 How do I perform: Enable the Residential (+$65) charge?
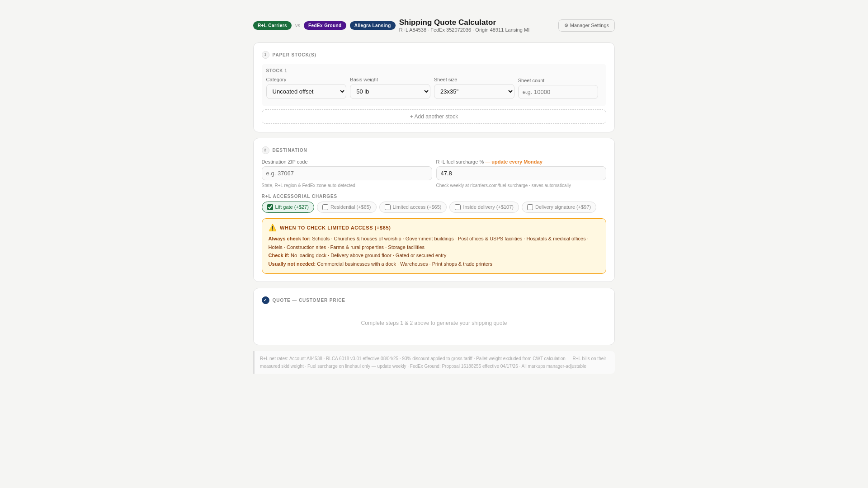click(x=325, y=207)
